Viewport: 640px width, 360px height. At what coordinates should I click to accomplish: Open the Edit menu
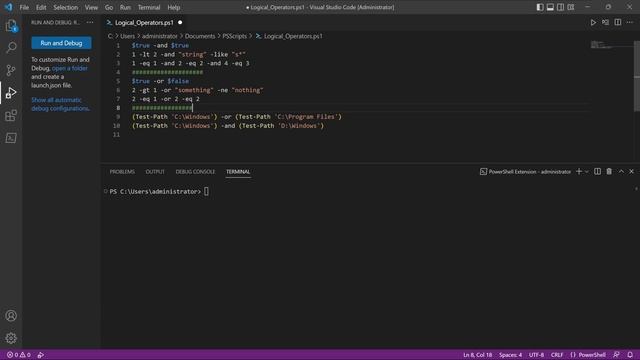point(41,7)
